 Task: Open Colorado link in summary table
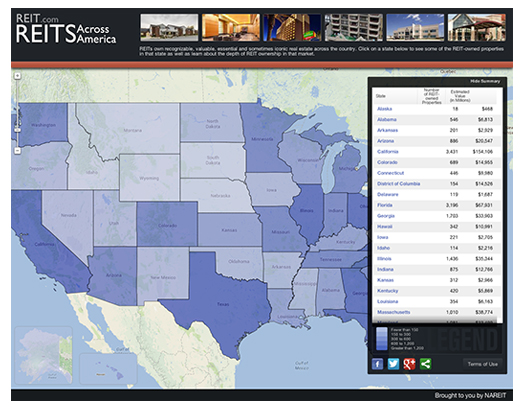[x=387, y=162]
